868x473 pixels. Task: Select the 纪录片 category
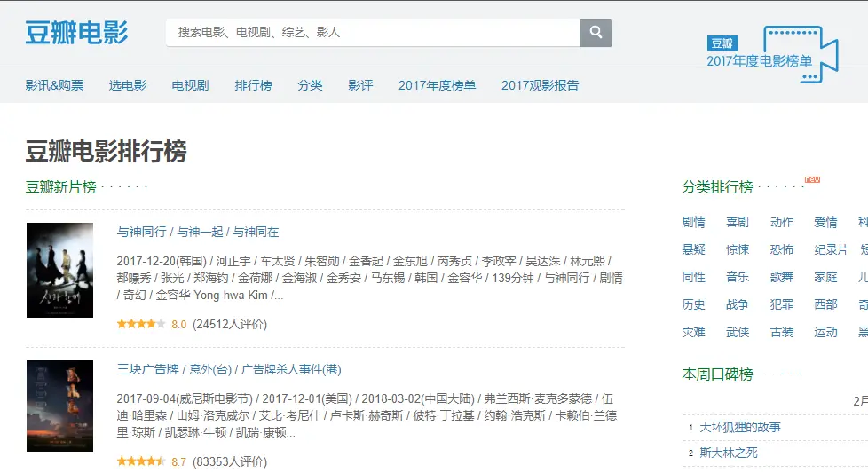pos(831,249)
